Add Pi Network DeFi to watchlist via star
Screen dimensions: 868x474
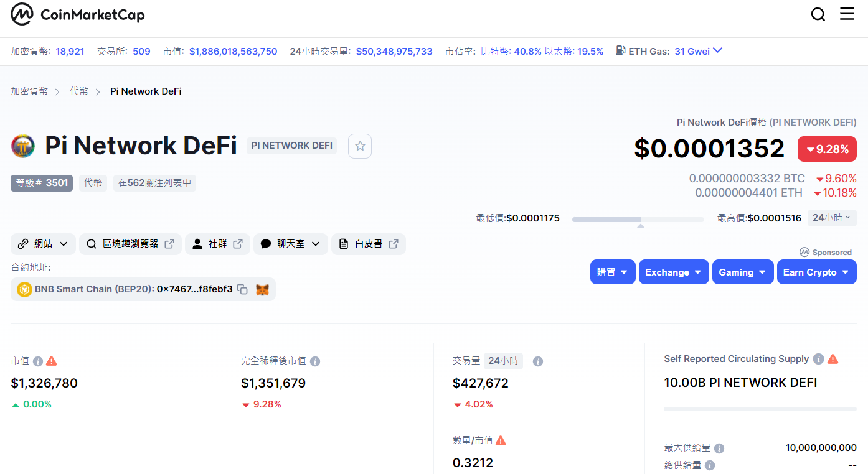pos(360,146)
